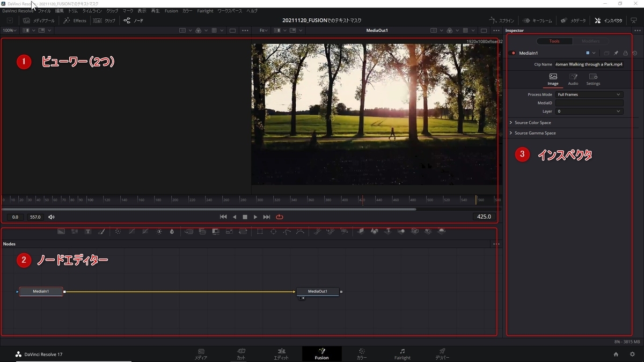Mute audio with the speaker icon
This screenshot has height=362, width=644.
coord(52,217)
